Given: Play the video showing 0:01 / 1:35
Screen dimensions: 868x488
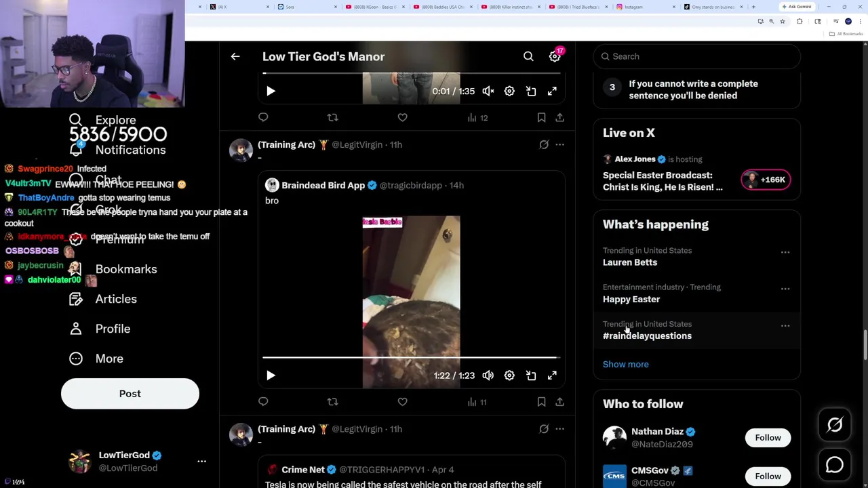Looking at the screenshot, I should tap(271, 91).
